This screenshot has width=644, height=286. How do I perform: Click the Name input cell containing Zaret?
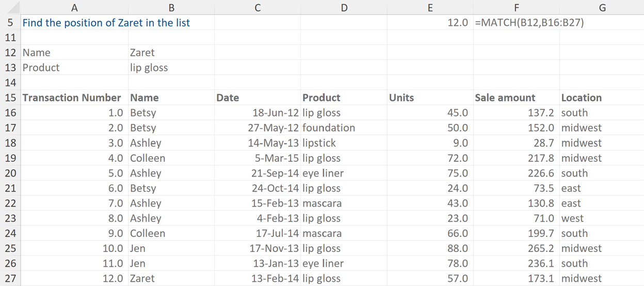click(x=171, y=53)
